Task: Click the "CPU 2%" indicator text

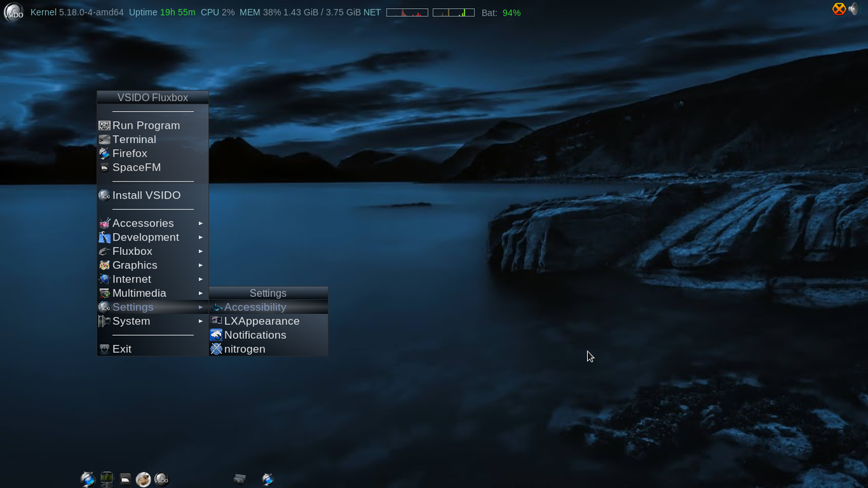Action: click(x=218, y=12)
